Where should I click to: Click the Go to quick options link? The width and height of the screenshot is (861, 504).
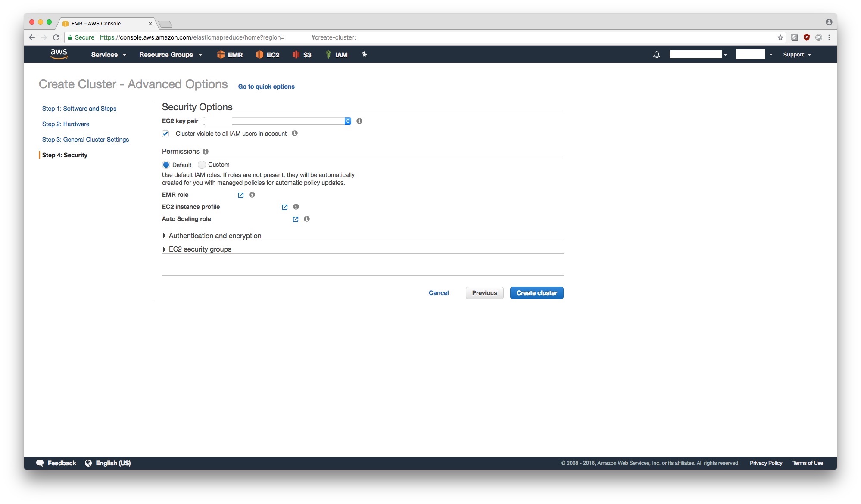(x=266, y=87)
